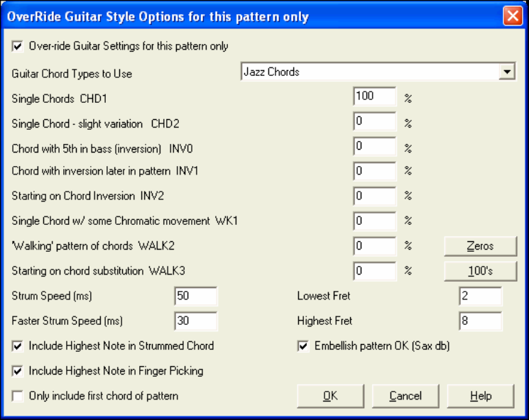The width and height of the screenshot is (529, 420).
Task: Select the Lowest Fret input field
Action: (x=480, y=297)
